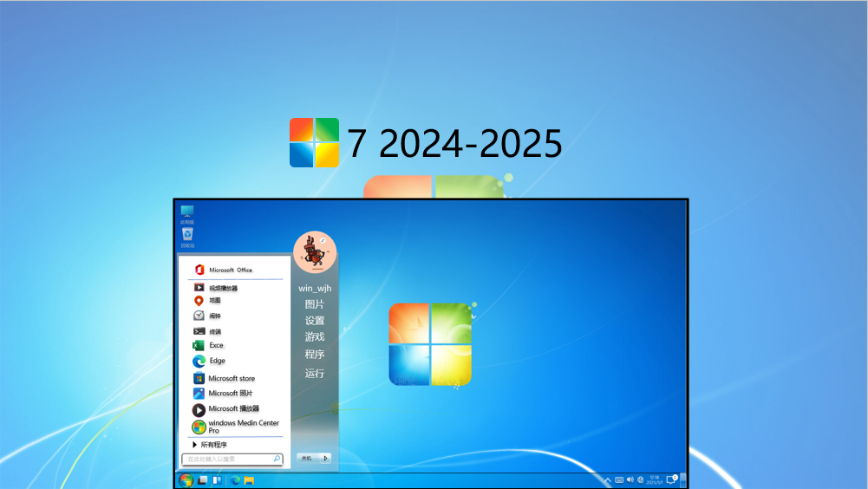Viewport: 868px width, 489px height.
Task: Open Microsoft store from Start menu
Action: click(x=224, y=378)
